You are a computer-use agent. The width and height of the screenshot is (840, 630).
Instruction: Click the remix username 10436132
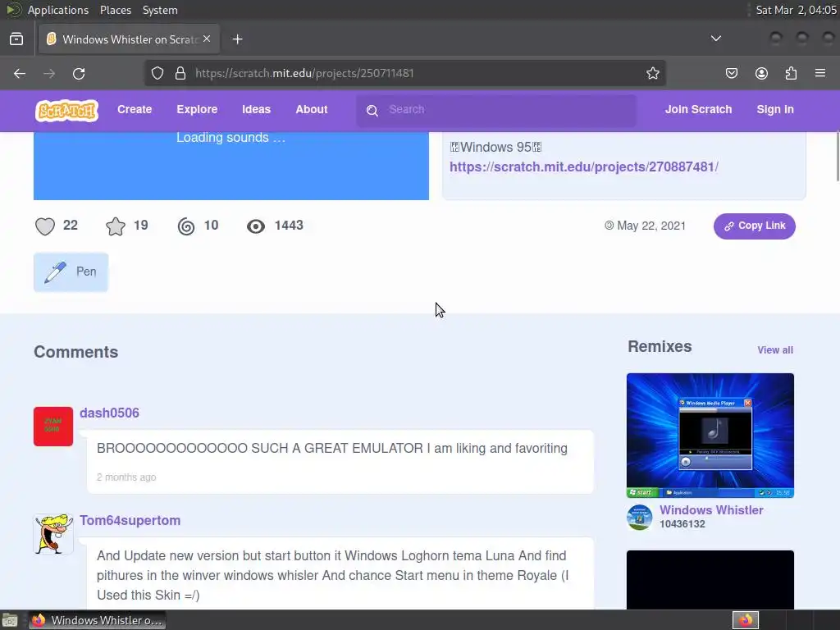pyautogui.click(x=682, y=524)
